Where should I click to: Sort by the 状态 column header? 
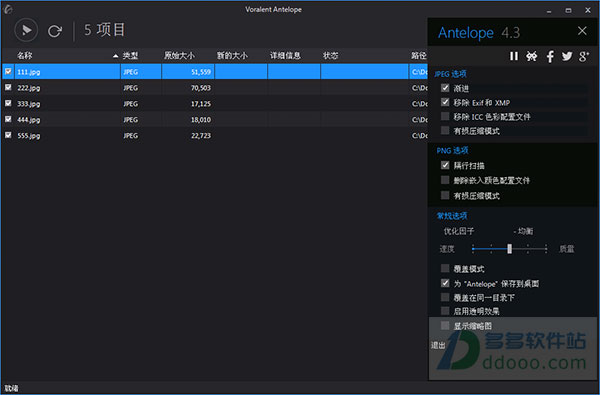point(330,56)
